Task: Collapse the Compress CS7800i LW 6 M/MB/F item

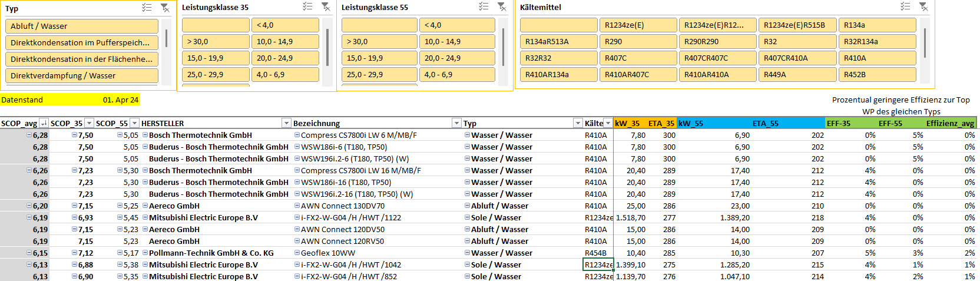Action: point(297,135)
